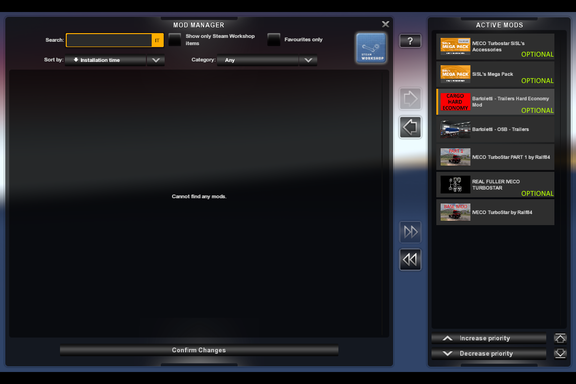The height and width of the screenshot is (384, 576).
Task: Select 'REAL FULLER IVECO TURBOSTAR' text
Action: point(496,185)
